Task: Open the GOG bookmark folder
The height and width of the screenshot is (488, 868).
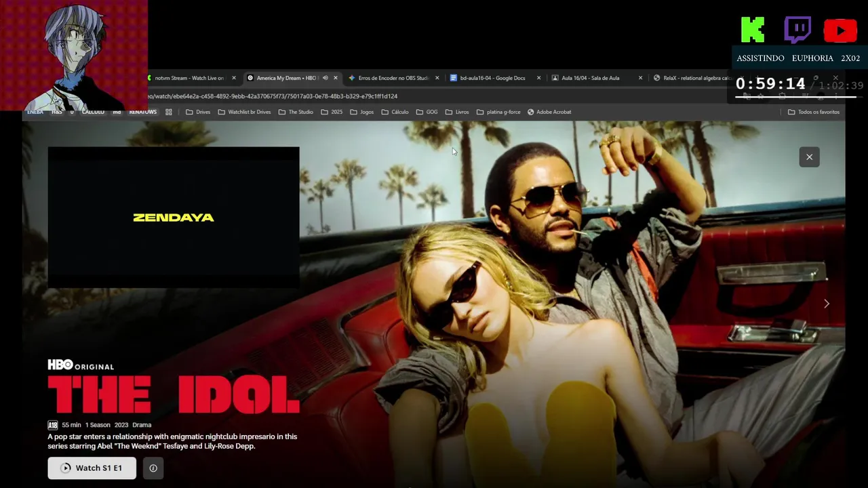Action: (427, 112)
